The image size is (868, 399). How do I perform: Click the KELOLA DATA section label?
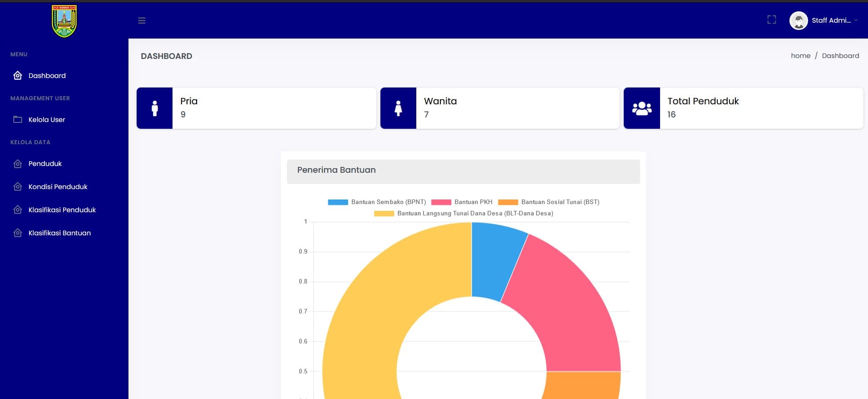tap(30, 142)
